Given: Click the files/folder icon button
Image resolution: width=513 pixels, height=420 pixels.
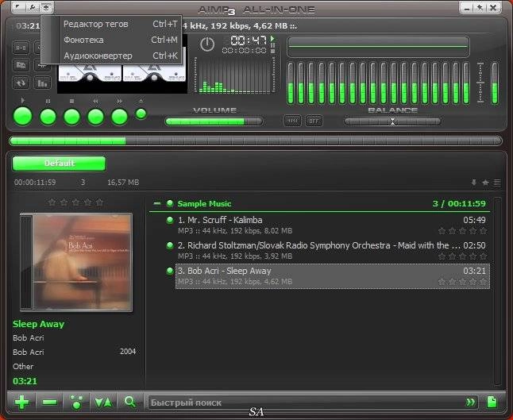Looking at the screenshot, I should (x=21, y=65).
